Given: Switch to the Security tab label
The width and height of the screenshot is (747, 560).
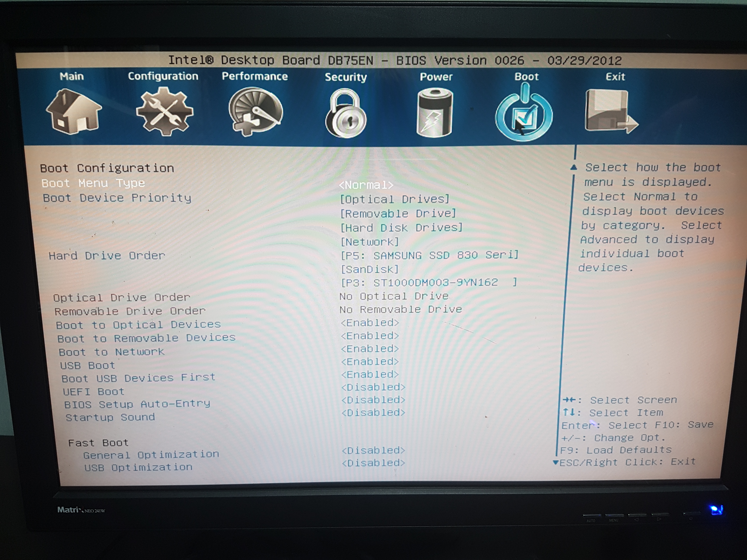Looking at the screenshot, I should pyautogui.click(x=346, y=77).
